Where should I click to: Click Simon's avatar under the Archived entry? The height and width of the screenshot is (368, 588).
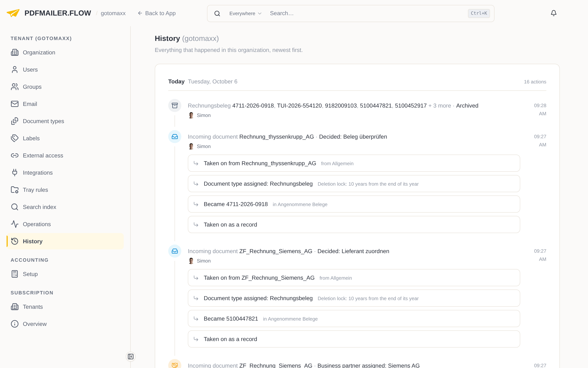(191, 115)
